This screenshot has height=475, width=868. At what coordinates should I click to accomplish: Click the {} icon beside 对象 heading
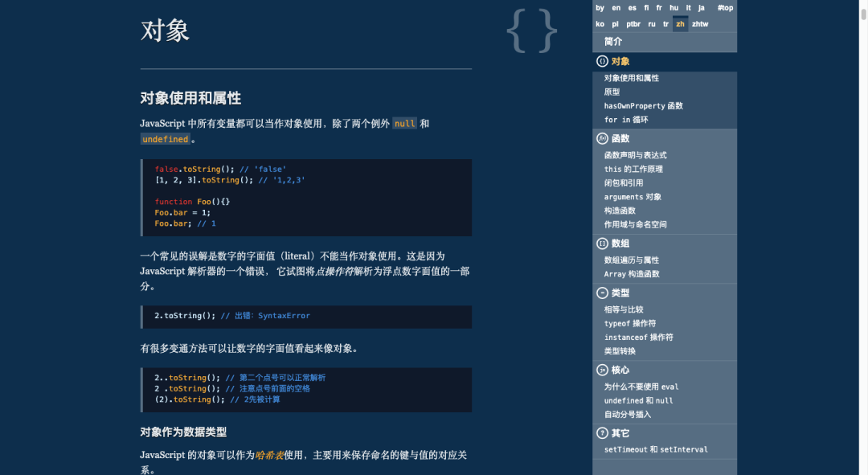tap(603, 61)
